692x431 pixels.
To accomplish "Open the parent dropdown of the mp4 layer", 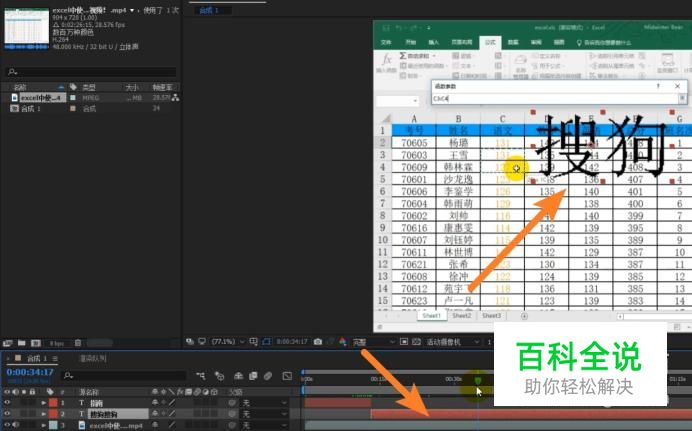I will tap(264, 426).
